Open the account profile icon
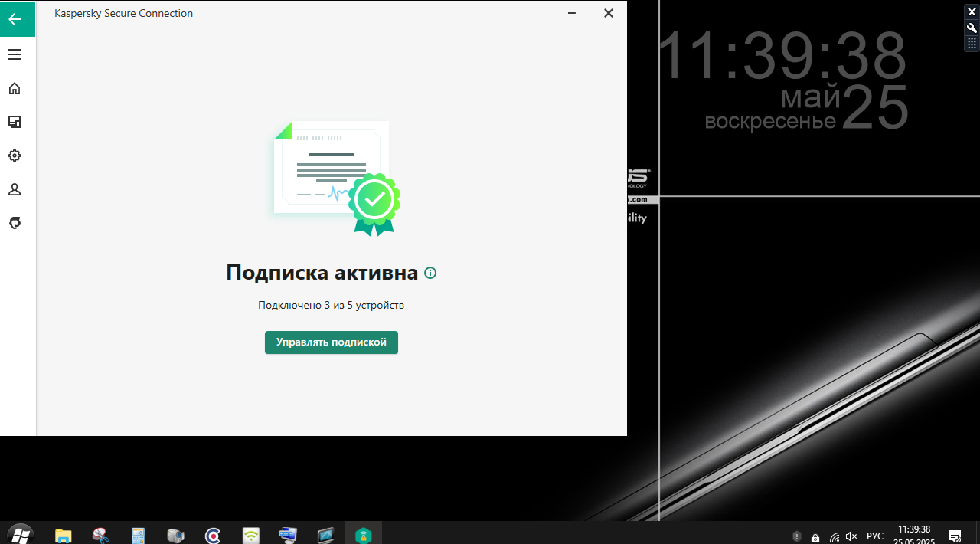980x544 pixels. click(15, 189)
